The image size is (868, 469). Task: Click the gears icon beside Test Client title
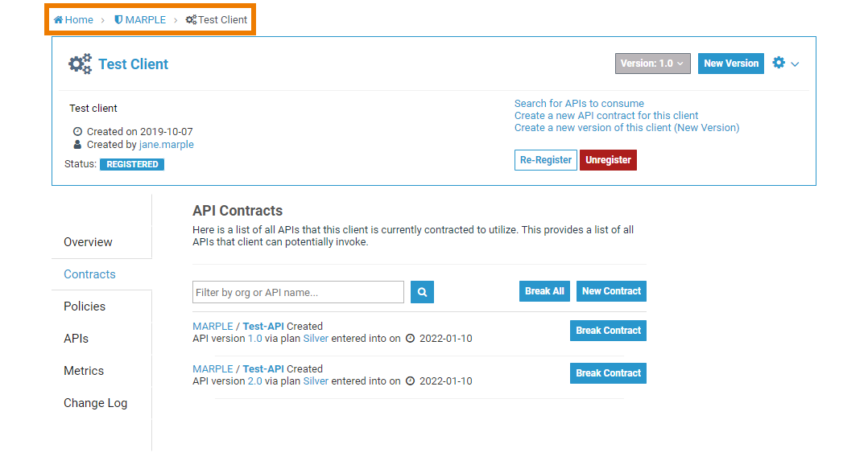click(81, 64)
